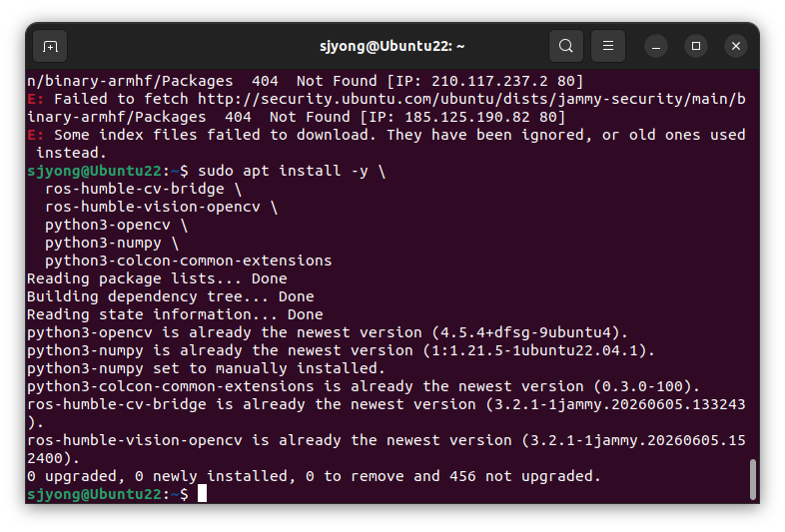Click the python3-opencv argument in the command
Viewport: 785px width, 532px height.
[x=108, y=226]
